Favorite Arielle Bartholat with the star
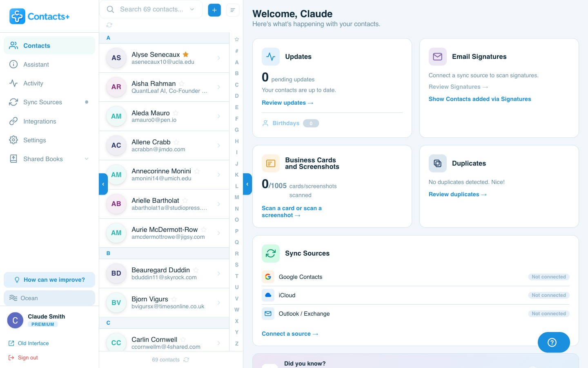 (x=185, y=200)
